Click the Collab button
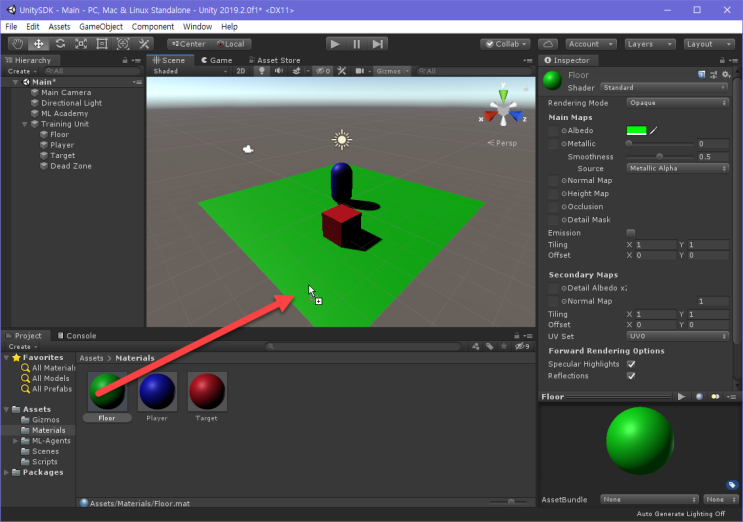 505,44
